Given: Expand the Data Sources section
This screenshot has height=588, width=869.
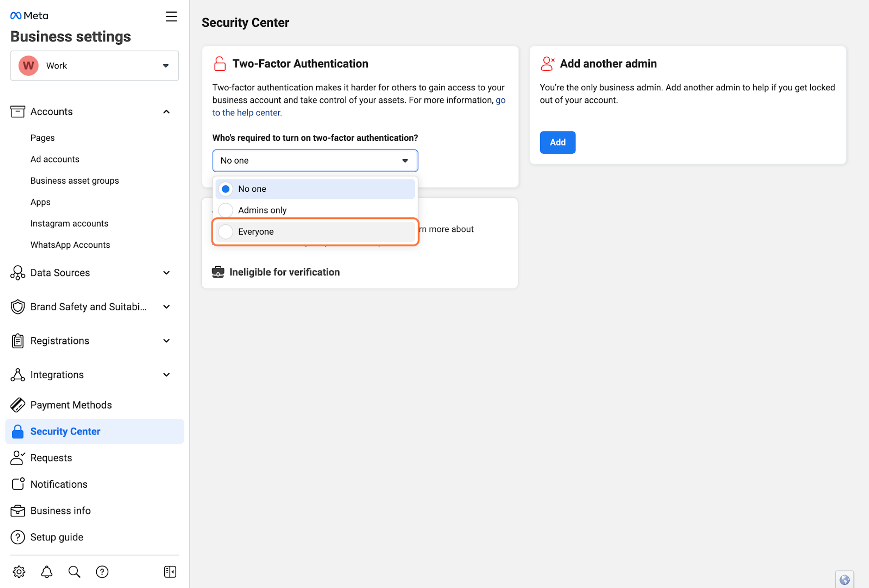Looking at the screenshot, I should point(166,273).
